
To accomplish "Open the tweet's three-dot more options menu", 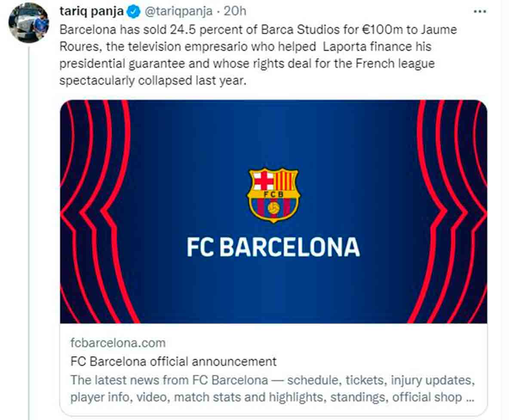I will [479, 12].
